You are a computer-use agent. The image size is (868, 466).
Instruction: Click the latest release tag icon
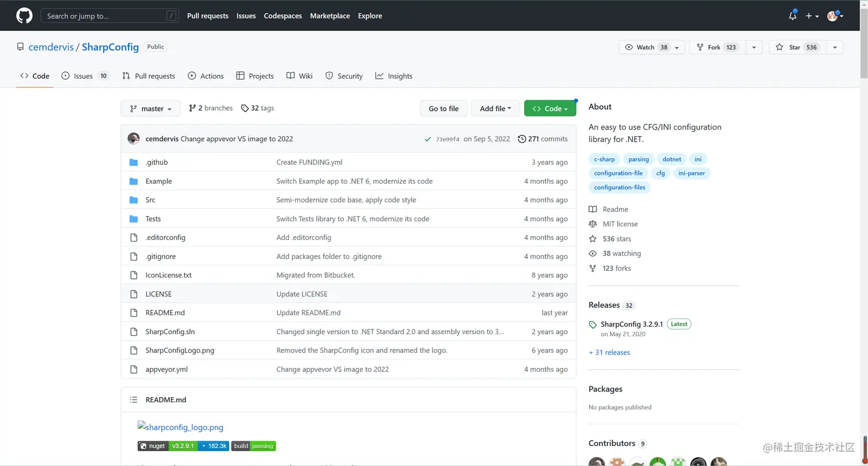click(x=593, y=325)
